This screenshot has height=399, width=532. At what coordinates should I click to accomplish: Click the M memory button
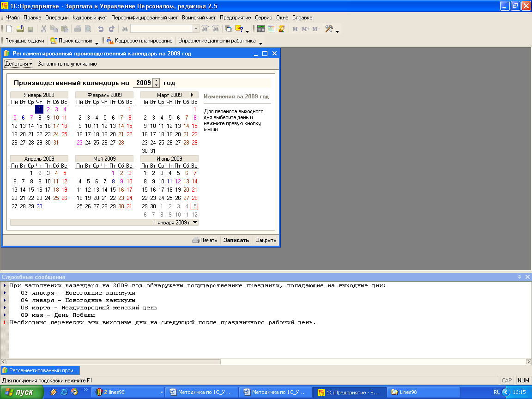tap(295, 29)
